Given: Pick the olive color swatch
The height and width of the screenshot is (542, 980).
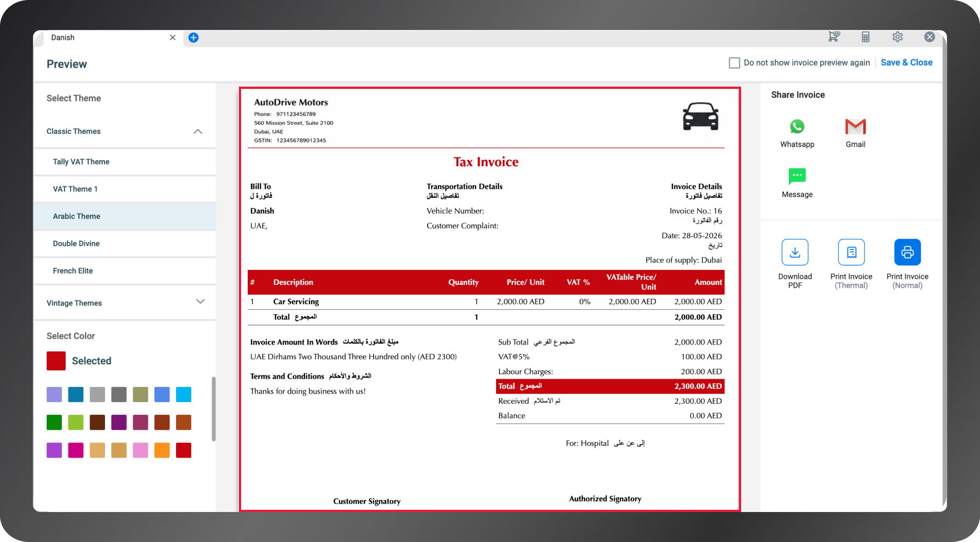Looking at the screenshot, I should click(141, 394).
